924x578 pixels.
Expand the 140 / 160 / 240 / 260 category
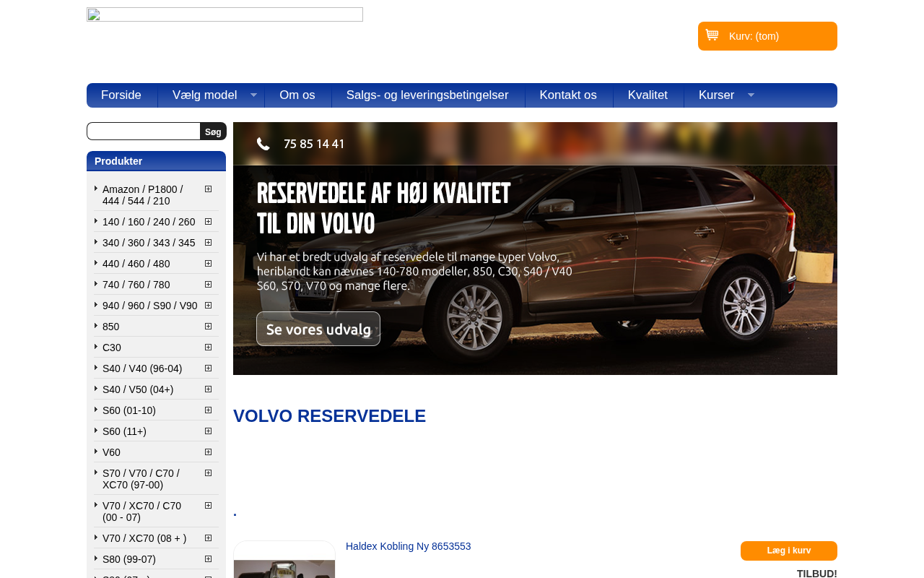pos(208,222)
